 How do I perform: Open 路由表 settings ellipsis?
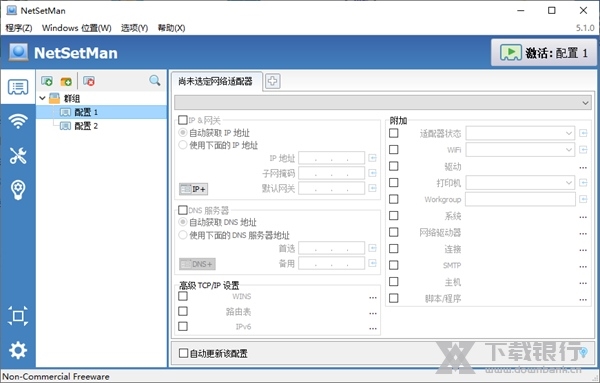373,313
